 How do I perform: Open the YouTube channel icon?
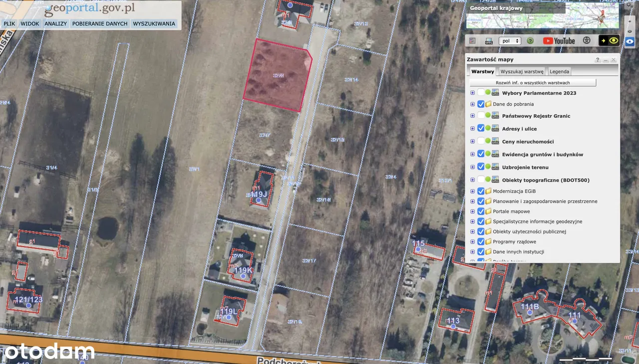pos(559,41)
